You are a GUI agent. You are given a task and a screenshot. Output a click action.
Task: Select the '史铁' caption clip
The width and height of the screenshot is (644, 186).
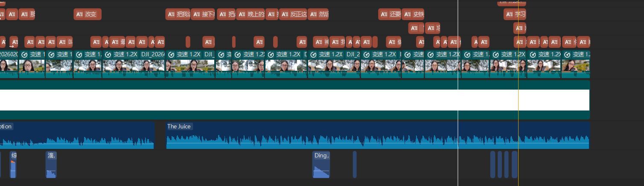click(x=413, y=14)
